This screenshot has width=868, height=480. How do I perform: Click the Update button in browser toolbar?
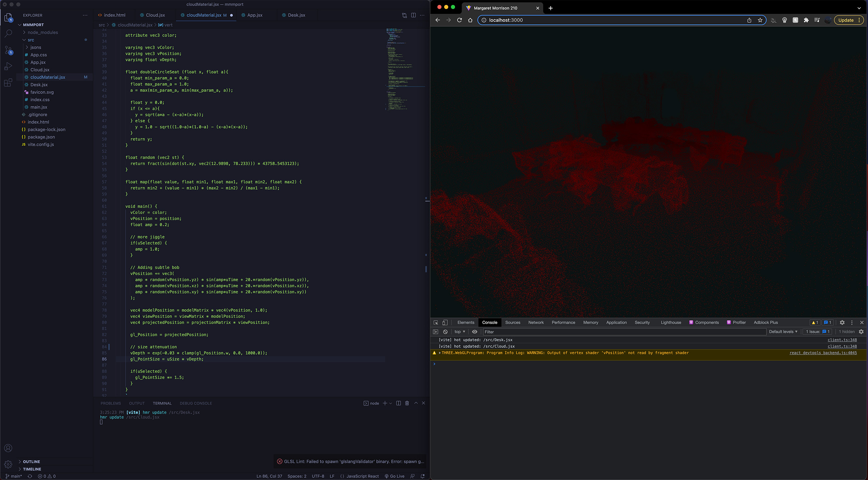pyautogui.click(x=846, y=20)
